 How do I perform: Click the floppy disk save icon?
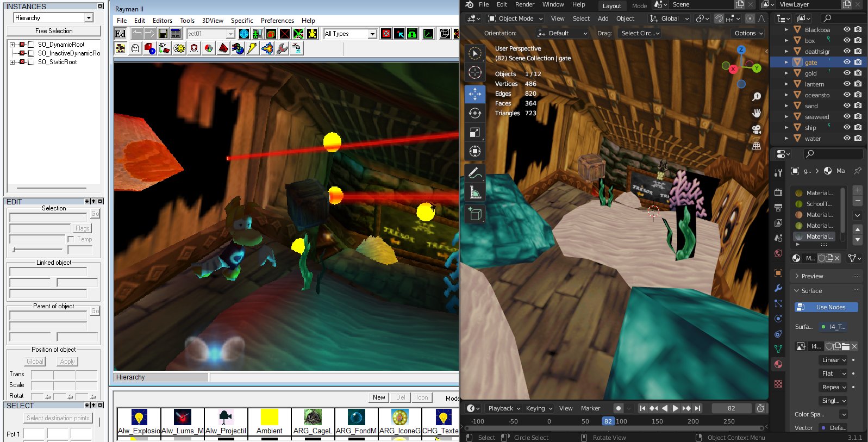pos(163,34)
